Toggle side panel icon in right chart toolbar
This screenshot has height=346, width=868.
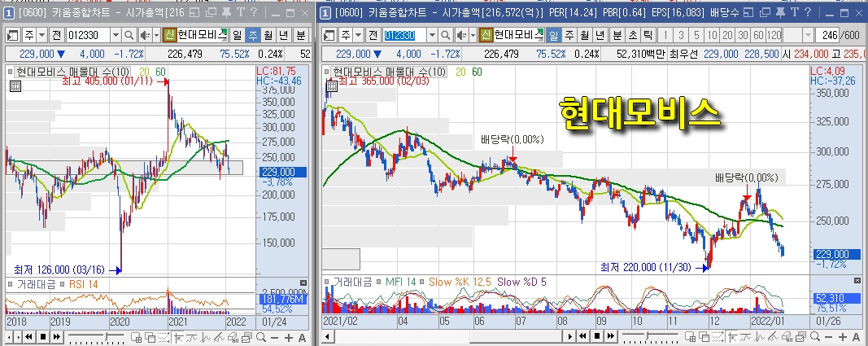coord(329,36)
